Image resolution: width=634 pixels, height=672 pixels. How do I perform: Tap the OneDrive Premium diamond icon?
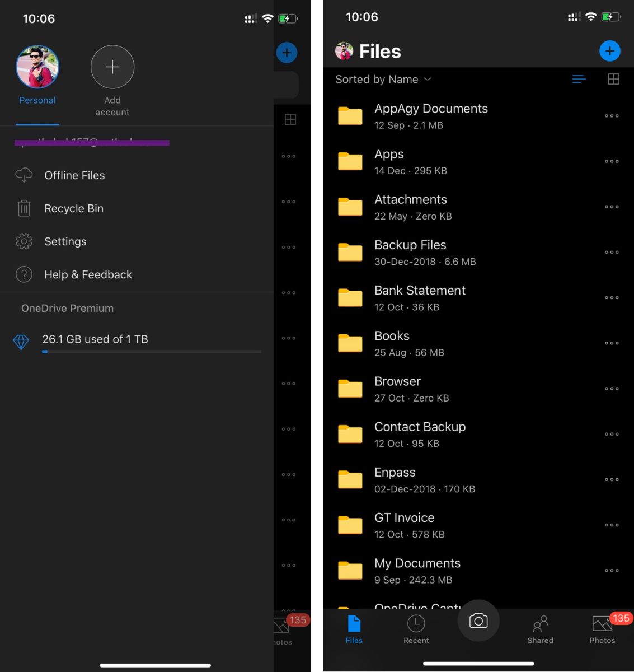21,342
